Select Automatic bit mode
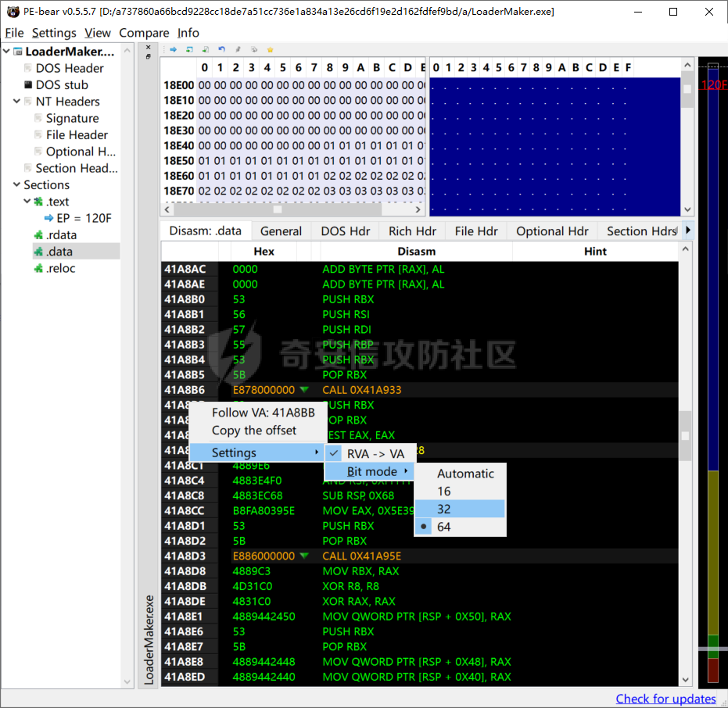 coord(465,474)
